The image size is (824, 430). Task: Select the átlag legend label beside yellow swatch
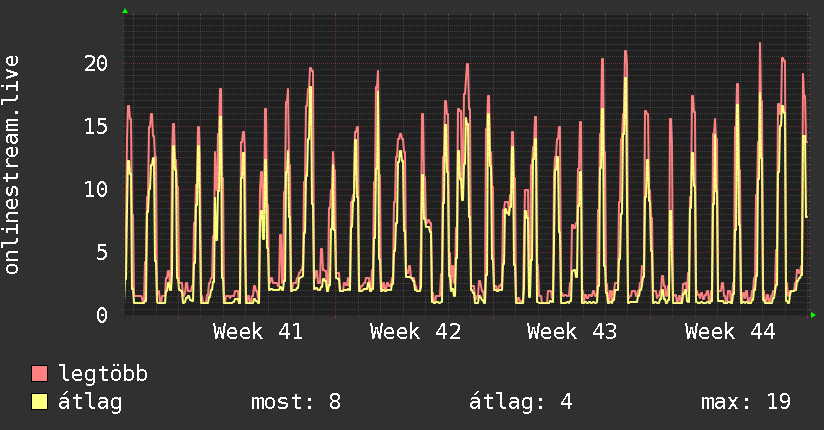click(90, 402)
